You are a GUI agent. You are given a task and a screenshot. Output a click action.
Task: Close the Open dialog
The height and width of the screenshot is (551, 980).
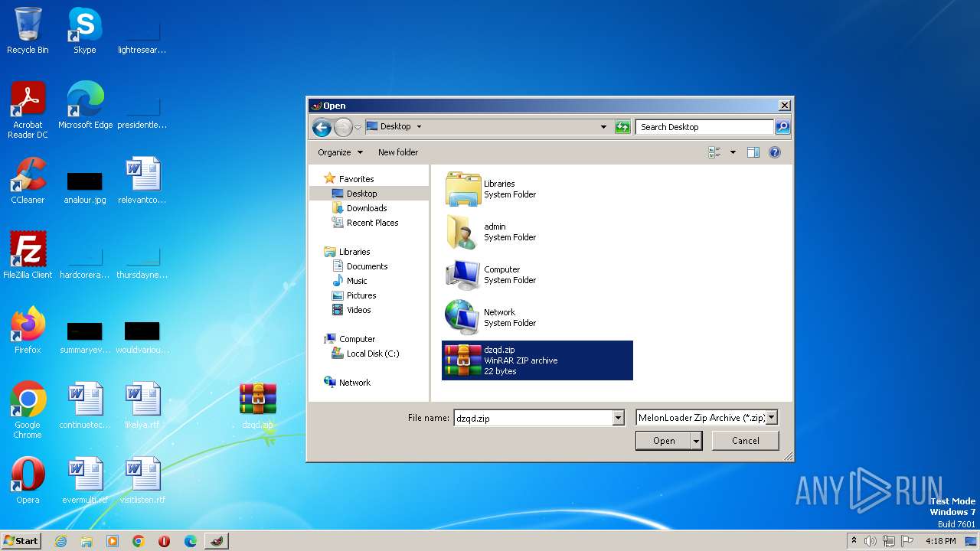pos(784,106)
